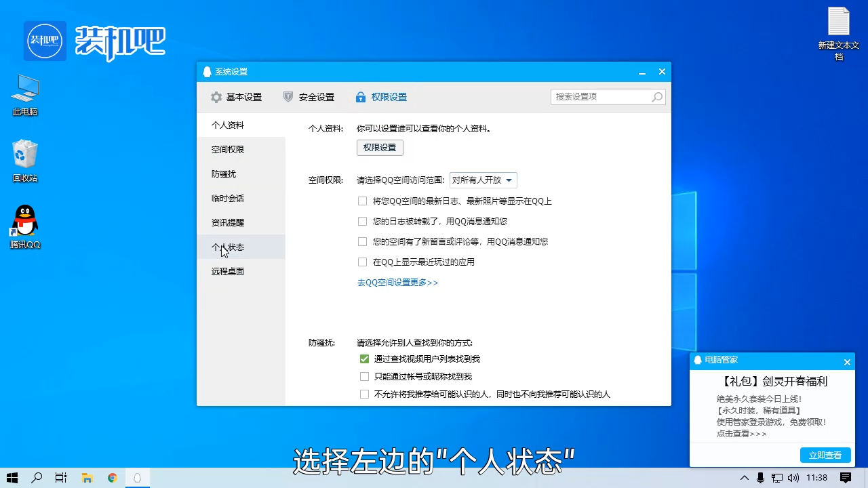Enable 只能通过帐号或昵称找到我
Screen dimensions: 868x488
tap(363, 376)
